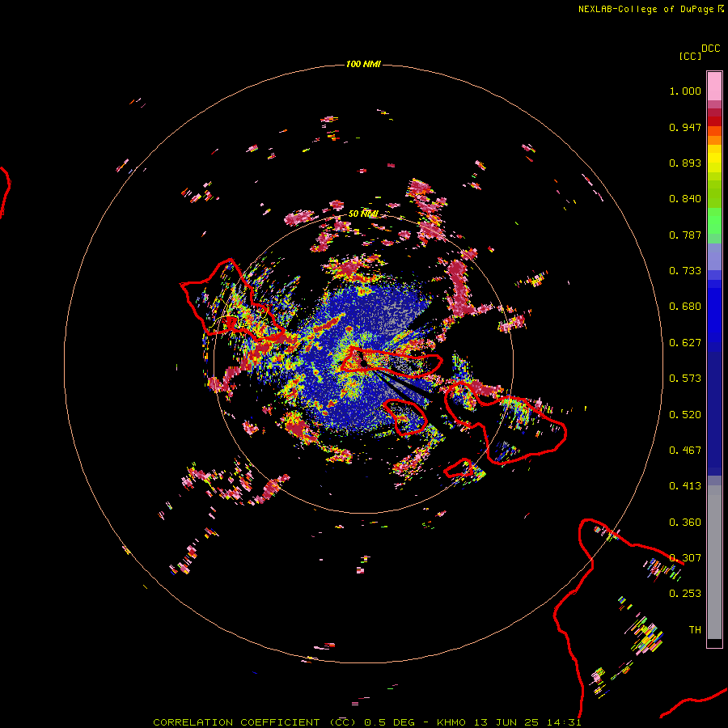Click the 0.360 scale label
This screenshot has width=728, height=728.
click(685, 523)
